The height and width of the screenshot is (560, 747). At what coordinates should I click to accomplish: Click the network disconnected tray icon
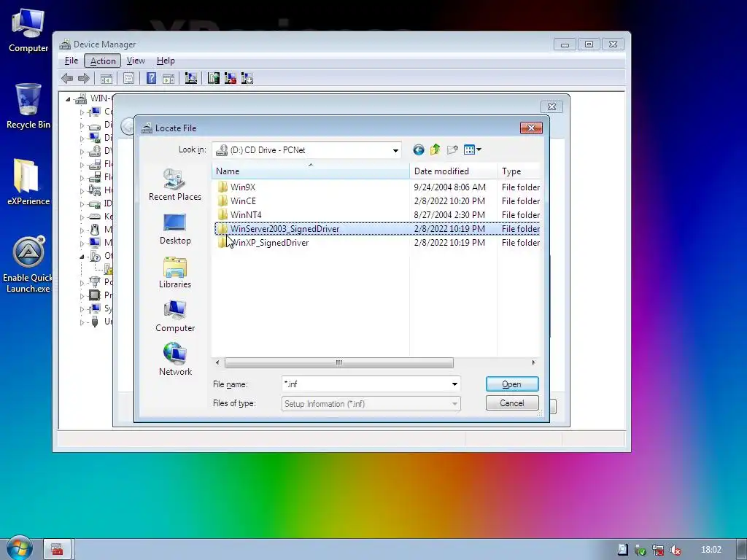[658, 550]
